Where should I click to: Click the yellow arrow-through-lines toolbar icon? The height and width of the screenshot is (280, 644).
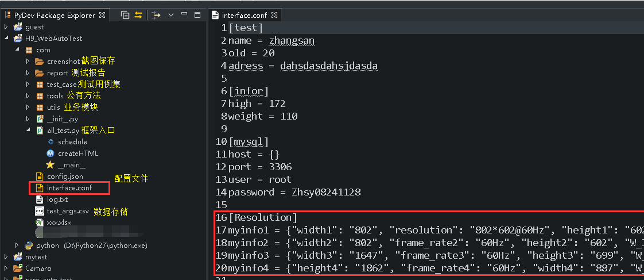[156, 15]
